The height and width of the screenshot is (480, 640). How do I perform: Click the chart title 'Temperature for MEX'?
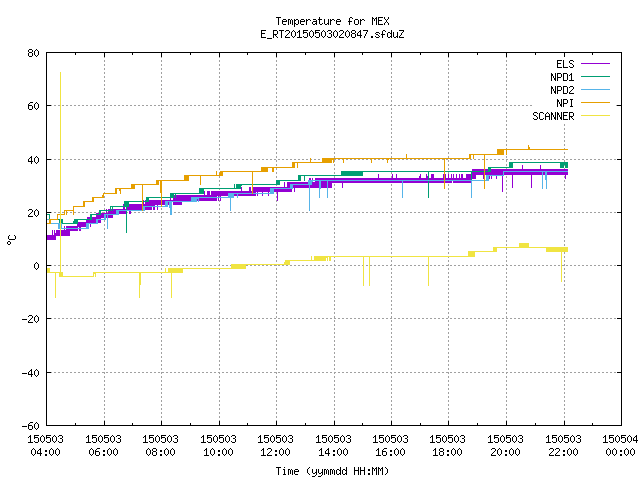[332, 21]
